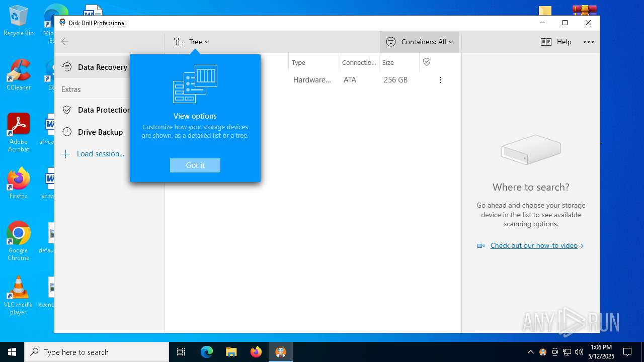The height and width of the screenshot is (362, 644).
Task: Click the Extras section label
Action: (71, 89)
